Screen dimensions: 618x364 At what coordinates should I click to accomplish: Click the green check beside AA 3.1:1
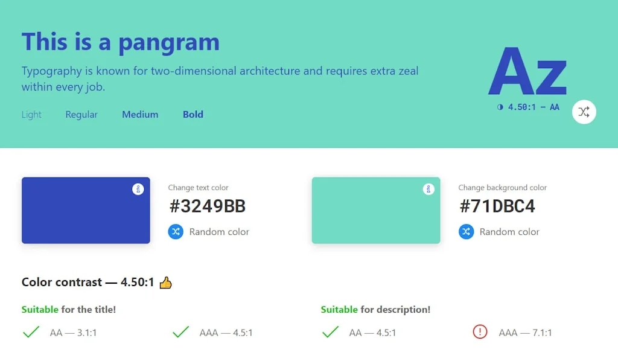coord(31,332)
